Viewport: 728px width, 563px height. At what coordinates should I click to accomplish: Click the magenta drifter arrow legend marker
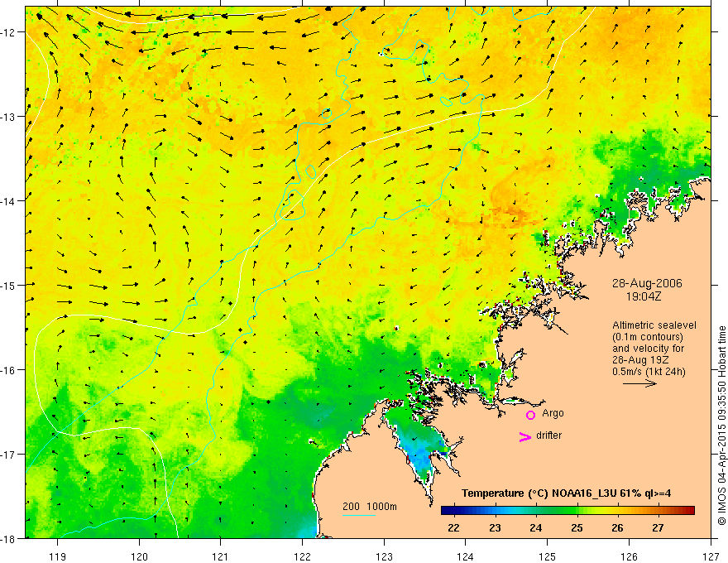[525, 436]
